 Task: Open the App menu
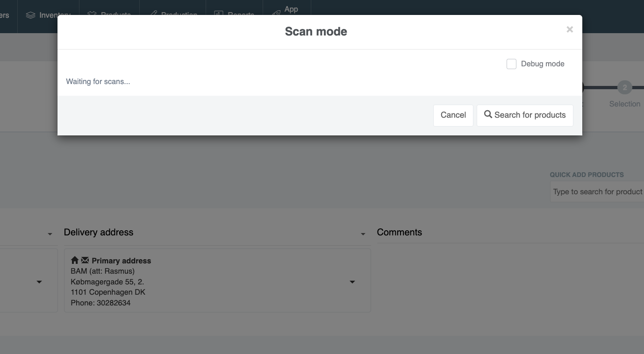(287, 12)
